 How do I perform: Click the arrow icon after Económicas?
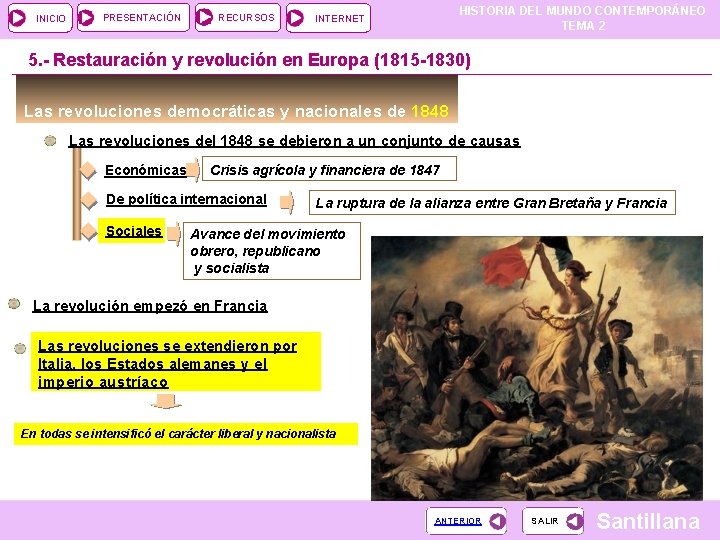tap(193, 169)
